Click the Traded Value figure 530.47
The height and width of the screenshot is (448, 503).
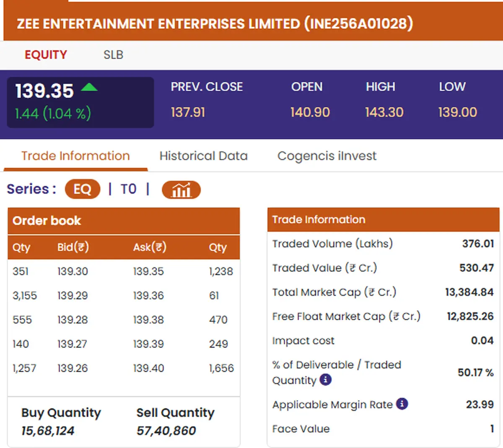pos(477,268)
